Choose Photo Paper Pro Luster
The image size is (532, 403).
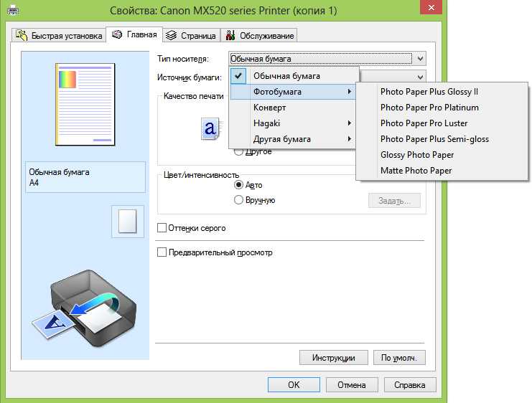442,123
